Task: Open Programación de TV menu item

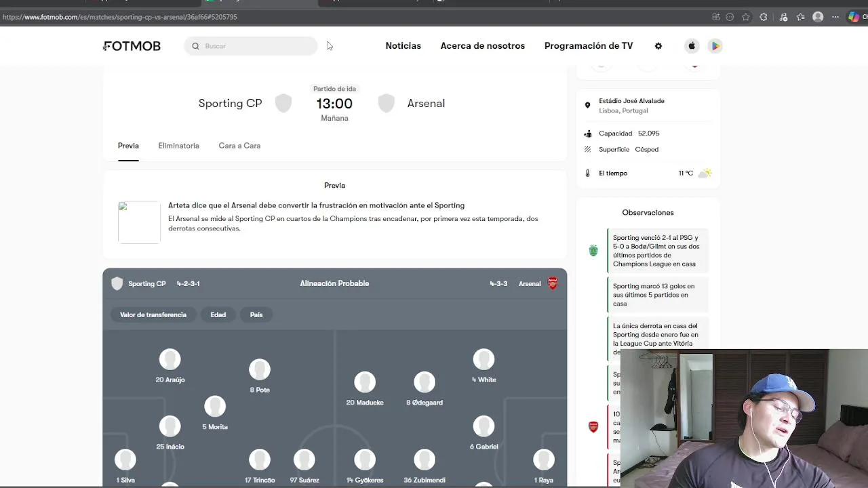Action: [589, 46]
